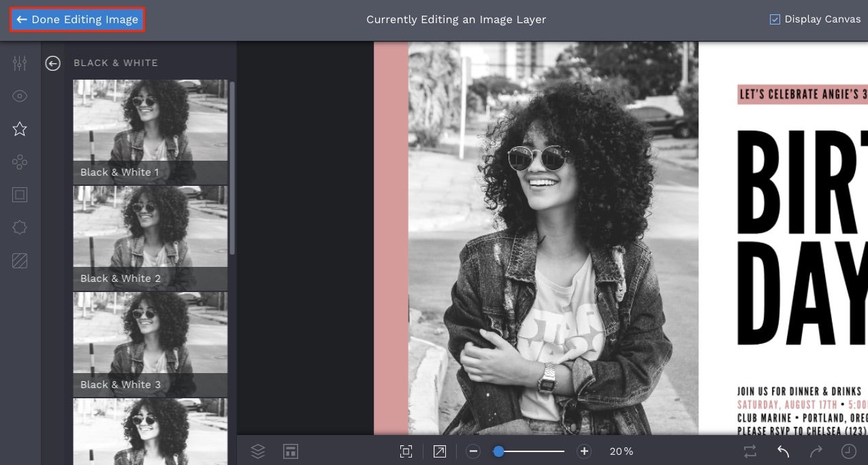
Task: Open the Frames panel icon
Action: 20,195
